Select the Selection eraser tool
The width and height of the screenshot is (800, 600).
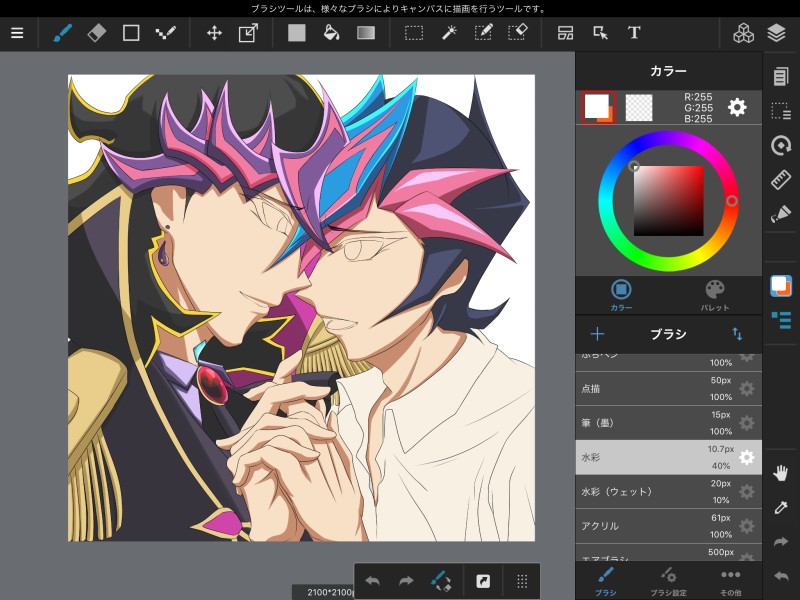point(517,33)
